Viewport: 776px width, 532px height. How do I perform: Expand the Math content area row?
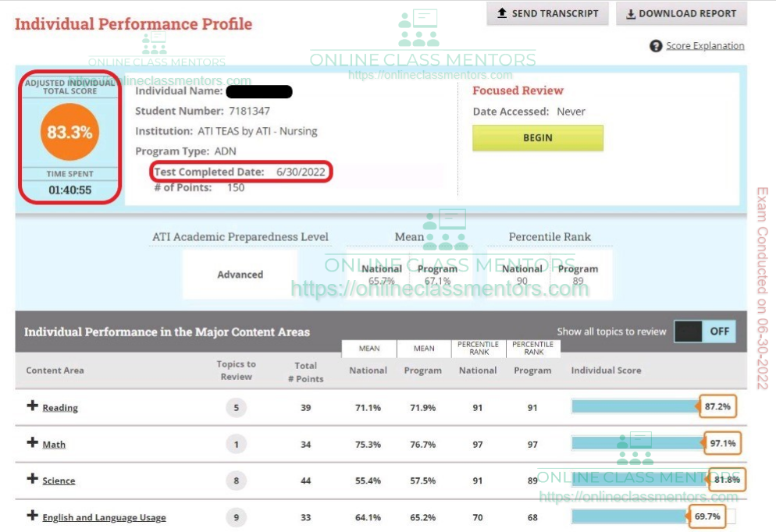pos(32,442)
